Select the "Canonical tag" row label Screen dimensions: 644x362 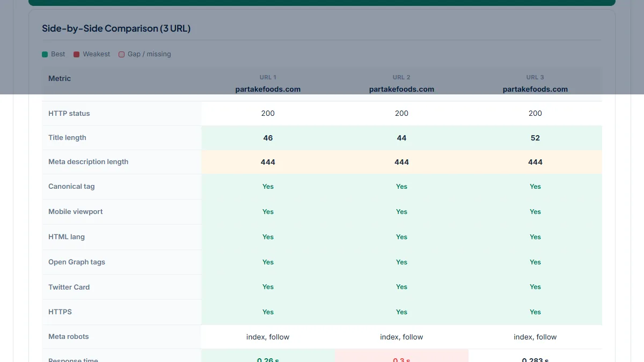71,186
